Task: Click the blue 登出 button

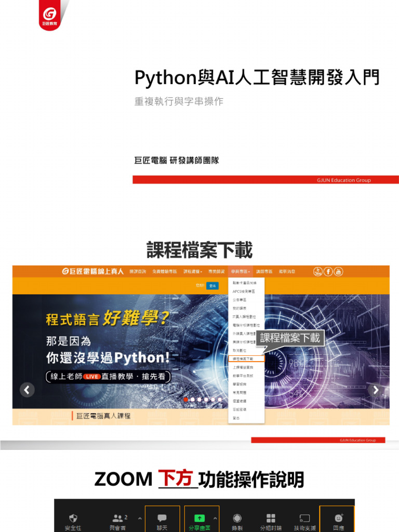Action: pyautogui.click(x=212, y=286)
